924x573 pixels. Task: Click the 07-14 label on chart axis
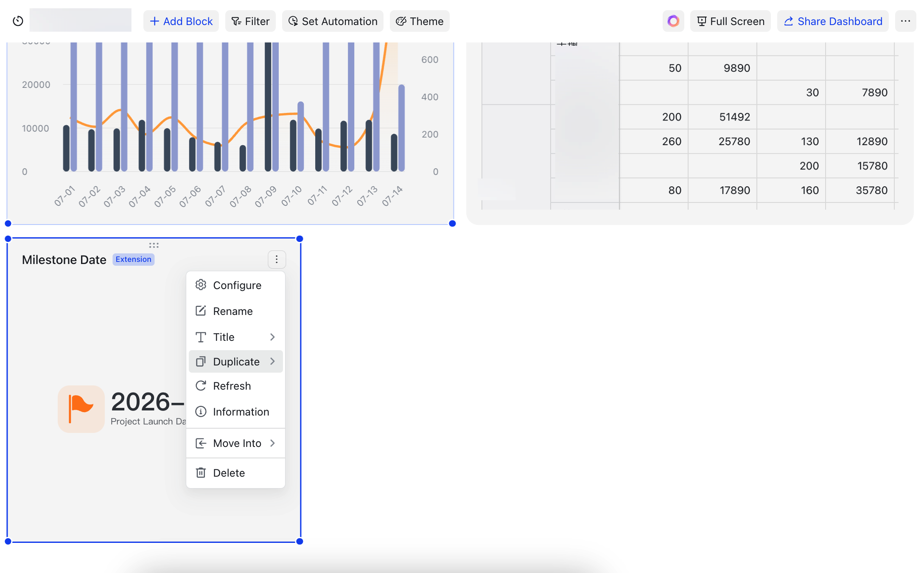pyautogui.click(x=392, y=196)
